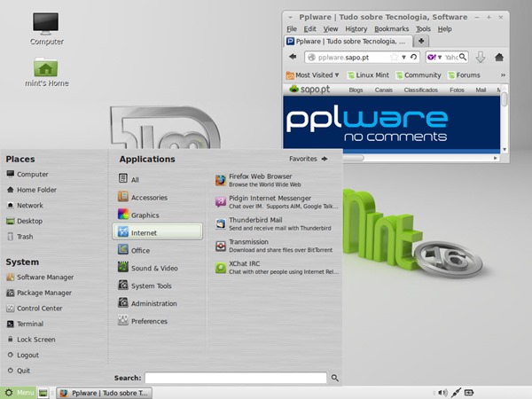Image resolution: width=532 pixels, height=399 pixels.
Task: Open Firefox View menu
Action: pos(330,29)
